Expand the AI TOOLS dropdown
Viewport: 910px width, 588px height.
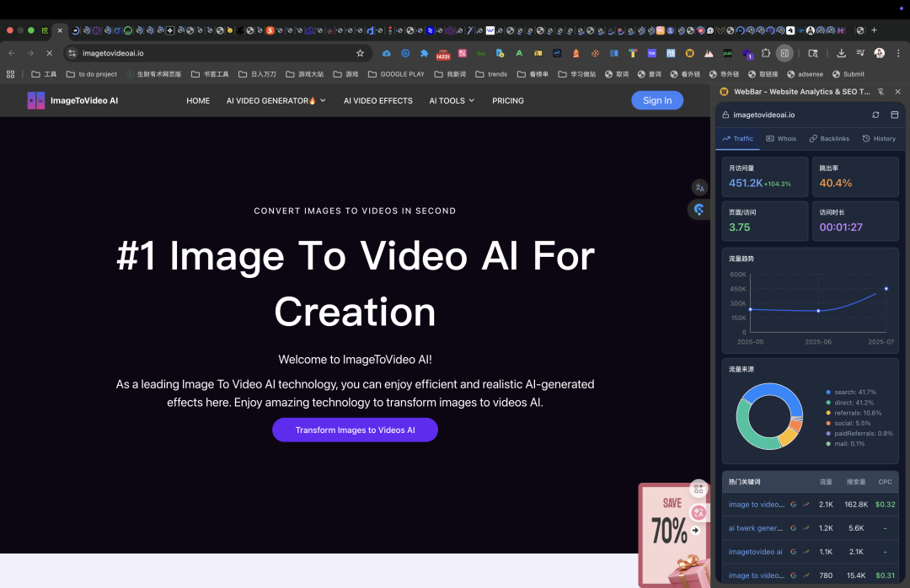click(452, 100)
